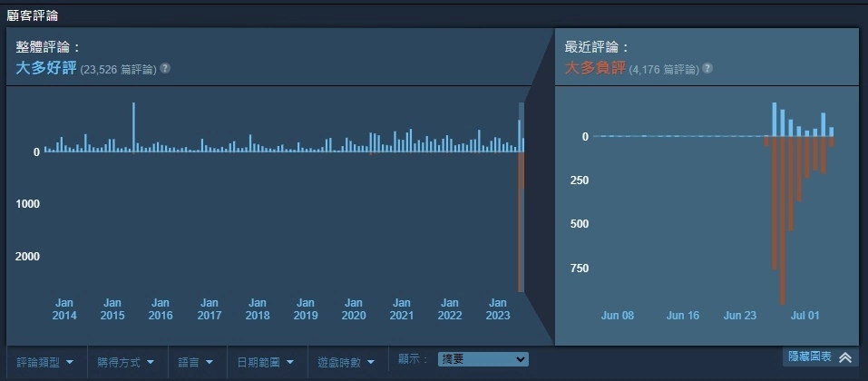The width and height of the screenshot is (868, 381).
Task: Click the 大多好評 overall rating link
Action: click(46, 69)
